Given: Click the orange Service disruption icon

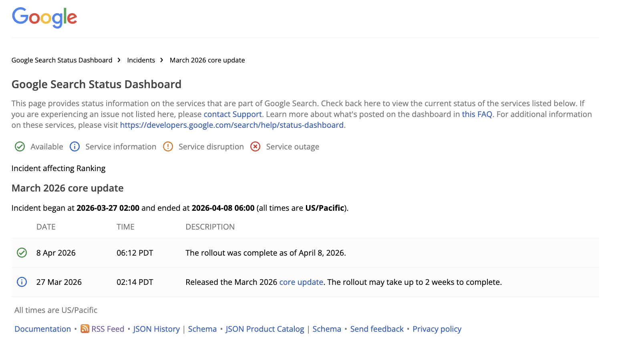Looking at the screenshot, I should coord(168,147).
